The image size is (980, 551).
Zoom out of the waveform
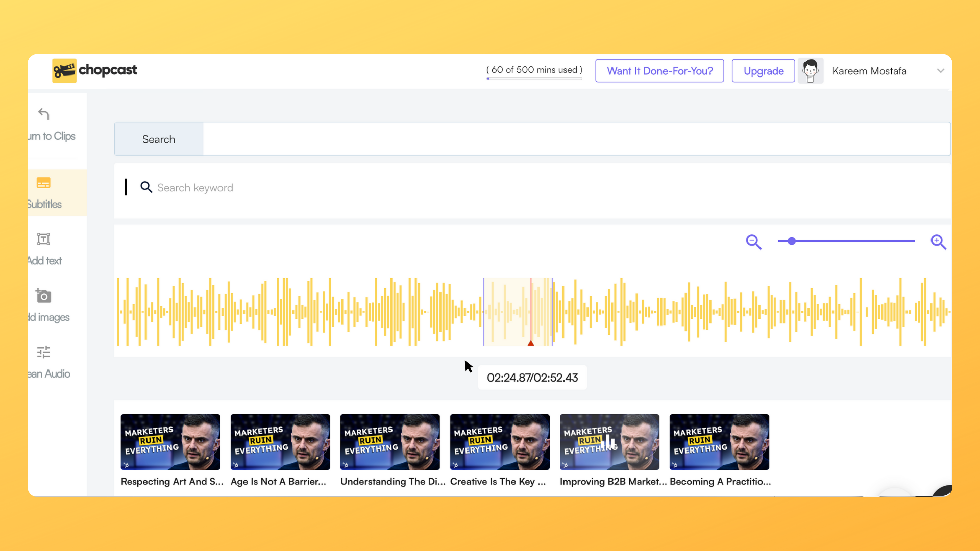coord(753,242)
